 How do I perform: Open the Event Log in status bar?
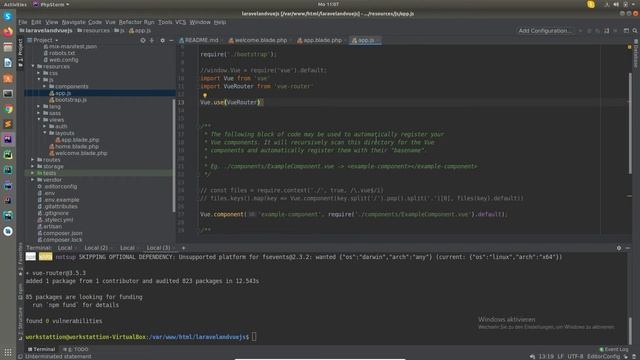pos(613,349)
